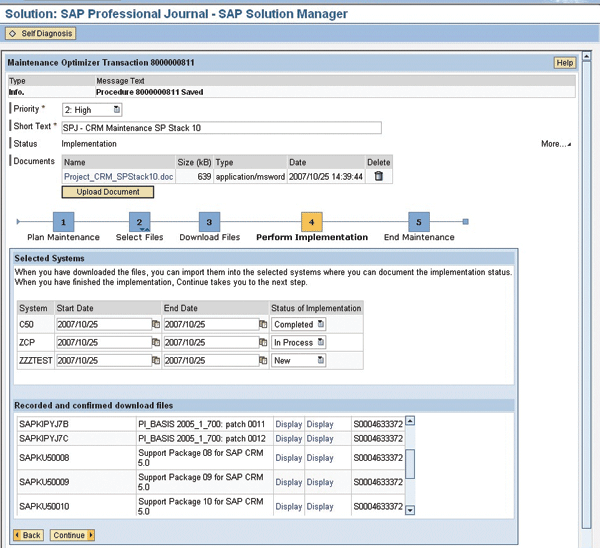600x548 pixels.
Task: Open calendar picker for C50 Start Date
Action: click(156, 324)
